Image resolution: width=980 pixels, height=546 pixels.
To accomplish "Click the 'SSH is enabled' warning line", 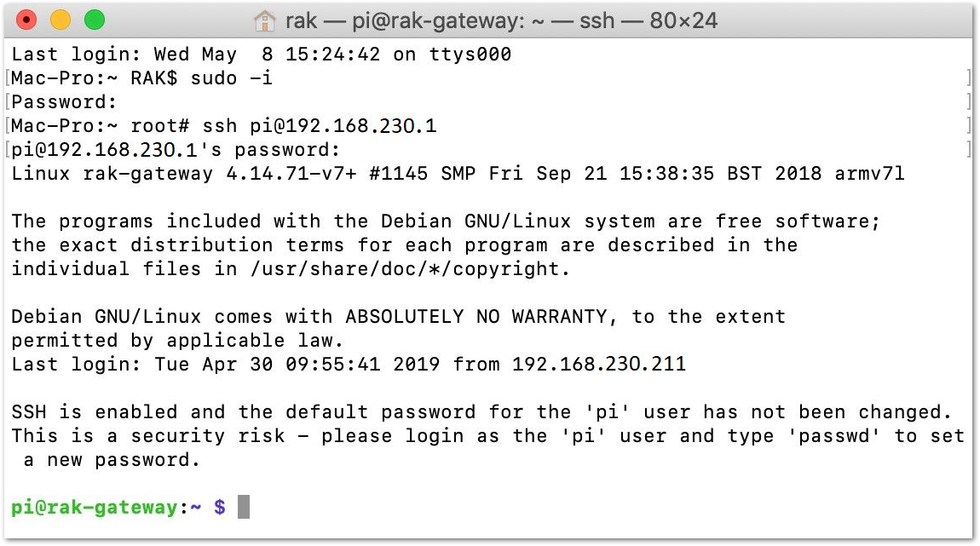I will click(481, 411).
